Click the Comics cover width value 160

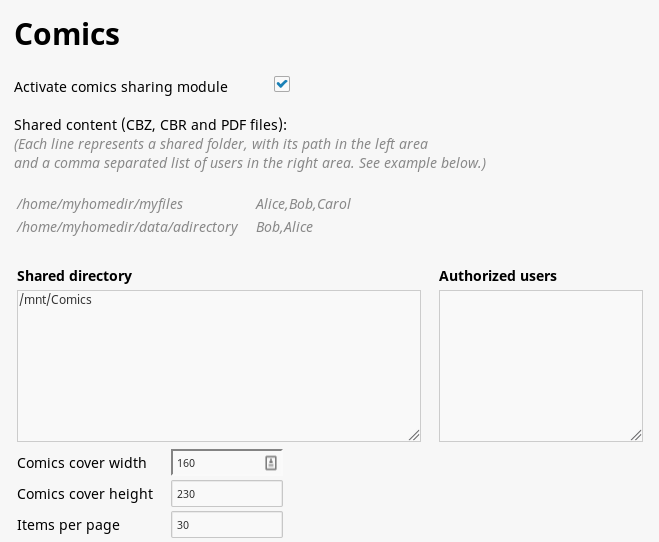pos(186,463)
